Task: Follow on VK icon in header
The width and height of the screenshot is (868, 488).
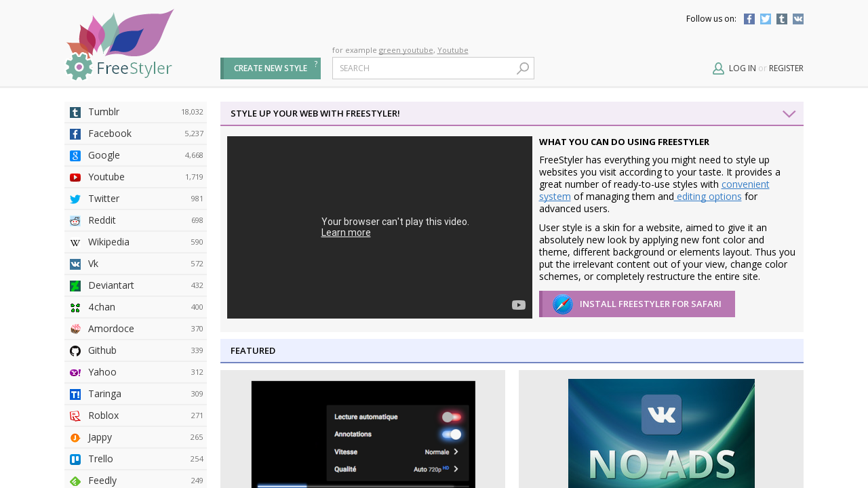Action: tap(798, 19)
